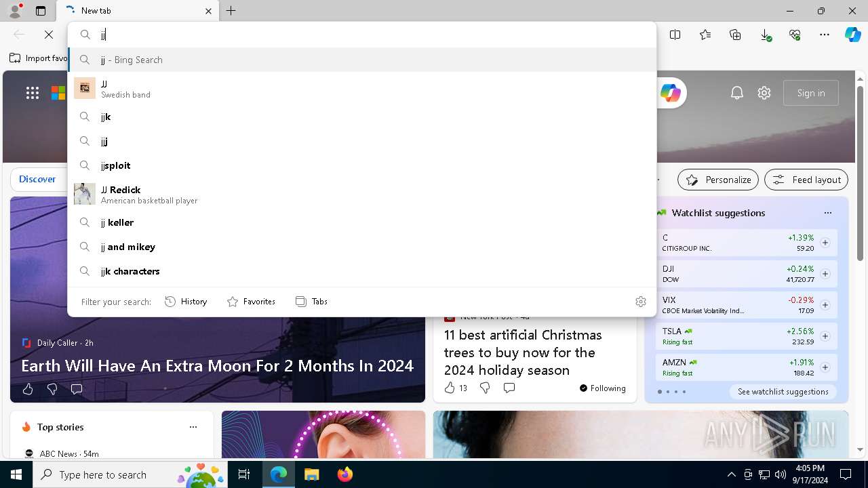Switch to the Discover tab
The height and width of the screenshot is (488, 868).
(37, 179)
